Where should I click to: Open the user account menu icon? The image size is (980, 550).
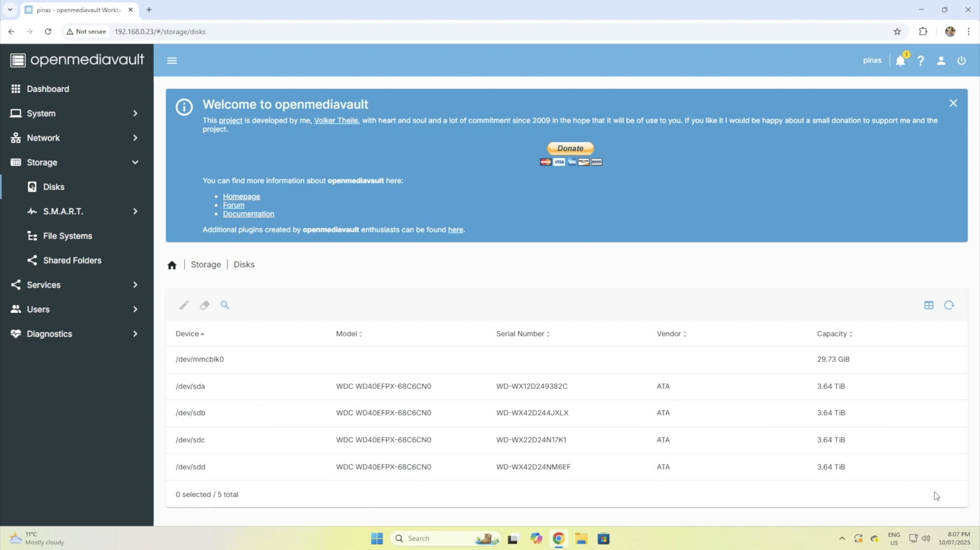(x=941, y=61)
